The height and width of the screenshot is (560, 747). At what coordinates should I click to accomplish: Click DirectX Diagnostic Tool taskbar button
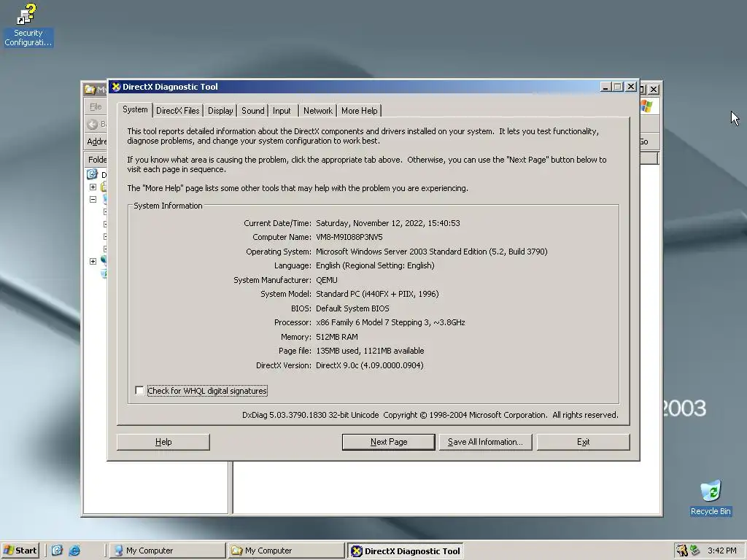point(406,551)
